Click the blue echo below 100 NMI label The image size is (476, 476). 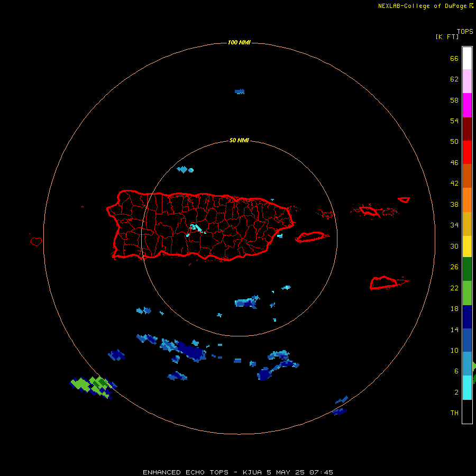coord(240,91)
